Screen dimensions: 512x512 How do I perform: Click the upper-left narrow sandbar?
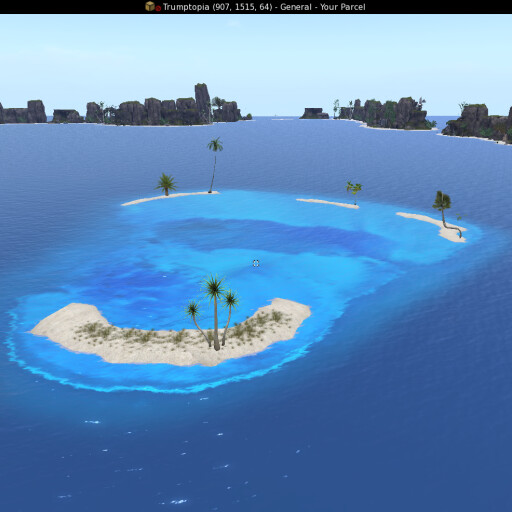(170, 198)
